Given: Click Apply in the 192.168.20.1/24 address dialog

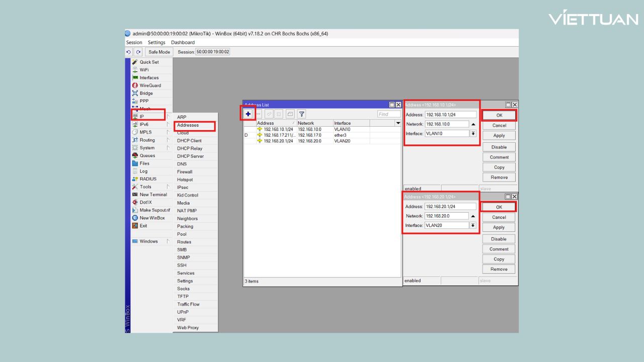Looking at the screenshot, I should (499, 227).
